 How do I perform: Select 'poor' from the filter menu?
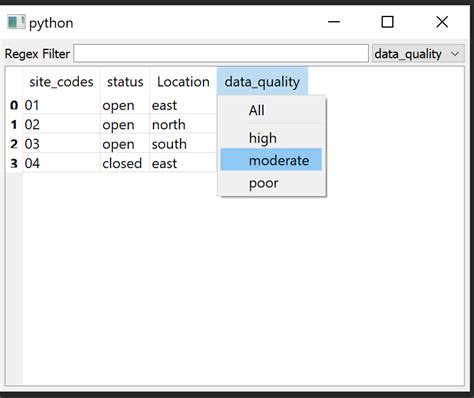271,183
